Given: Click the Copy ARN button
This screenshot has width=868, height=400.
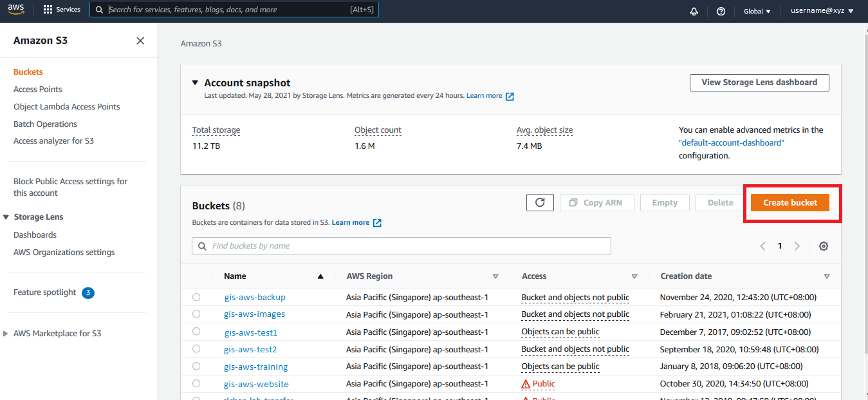Looking at the screenshot, I should tap(596, 202).
